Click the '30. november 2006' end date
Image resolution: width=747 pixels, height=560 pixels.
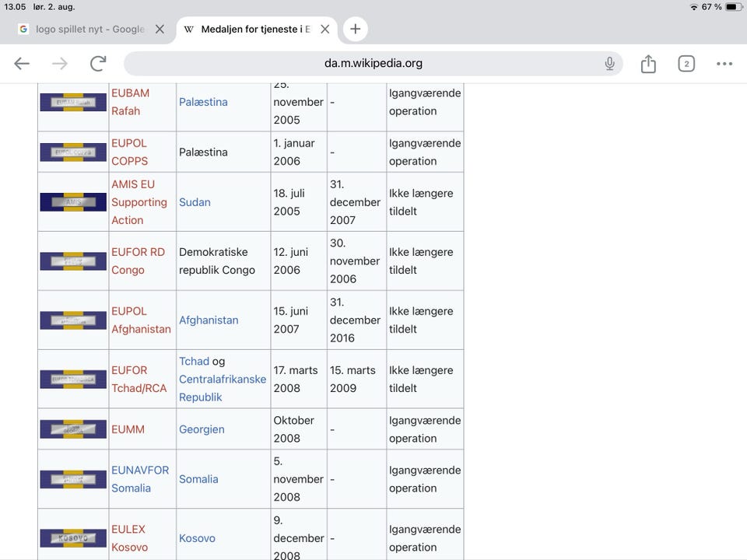pyautogui.click(x=355, y=261)
